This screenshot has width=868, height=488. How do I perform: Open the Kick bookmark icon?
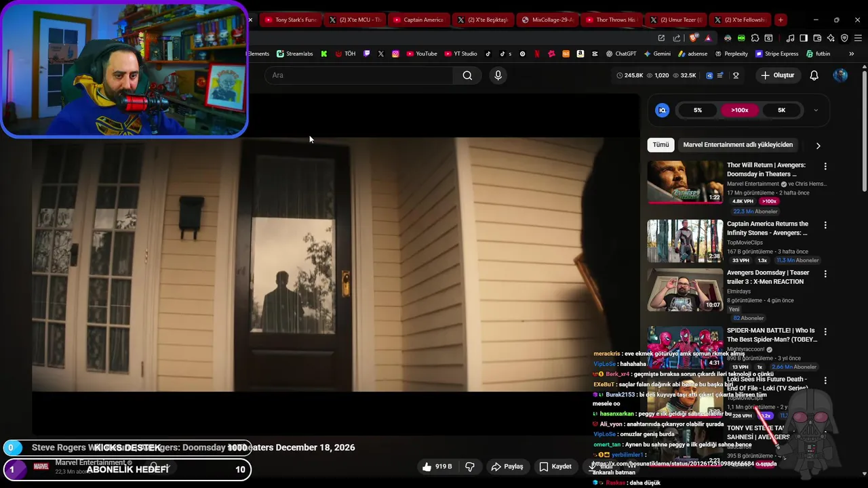[324, 54]
